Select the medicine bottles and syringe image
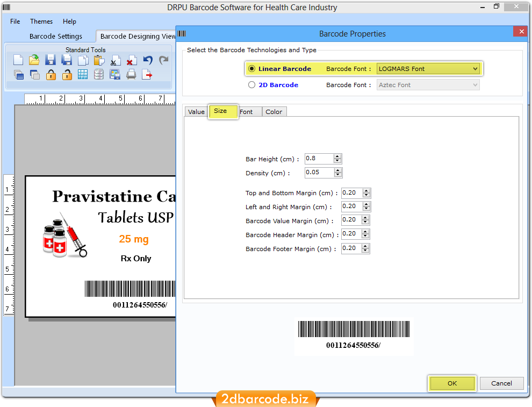Screen dimensions: 532x407 coord(65,235)
